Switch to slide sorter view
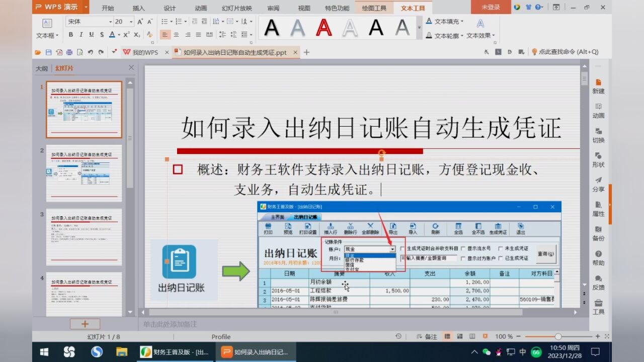Viewport: 644px width, 362px height. 459,336
